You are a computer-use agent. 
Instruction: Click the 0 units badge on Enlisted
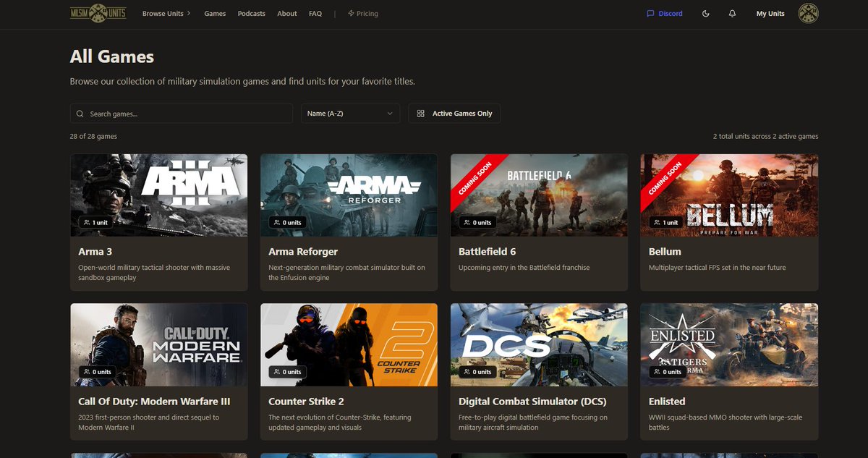click(668, 372)
